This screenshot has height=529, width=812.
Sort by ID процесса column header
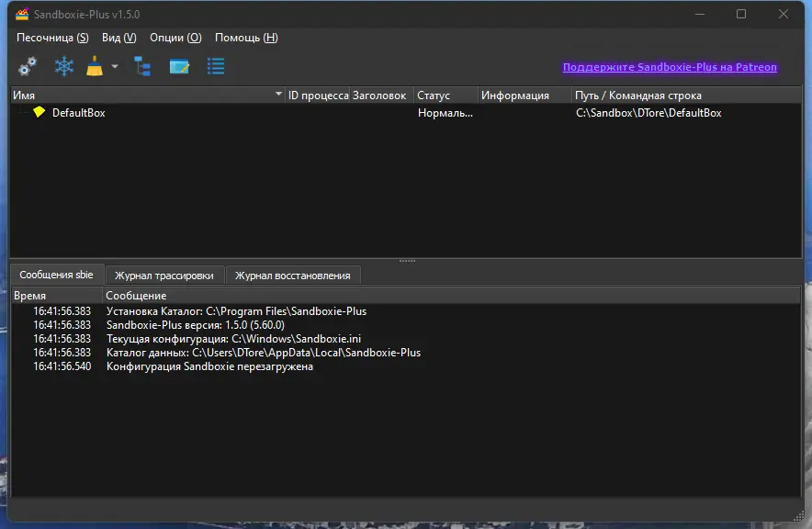[318, 96]
